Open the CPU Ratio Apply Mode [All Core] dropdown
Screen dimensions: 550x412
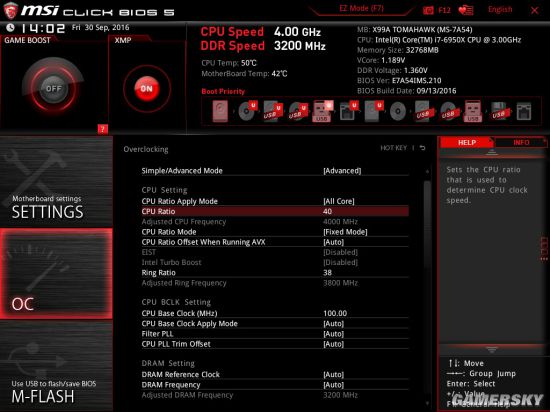pyautogui.click(x=275, y=201)
